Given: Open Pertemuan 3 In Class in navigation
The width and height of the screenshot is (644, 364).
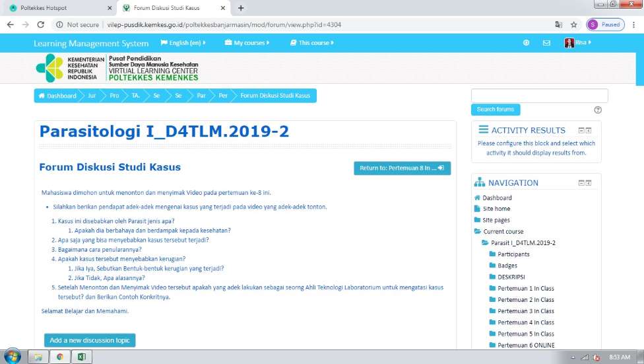Looking at the screenshot, I should (x=525, y=311).
